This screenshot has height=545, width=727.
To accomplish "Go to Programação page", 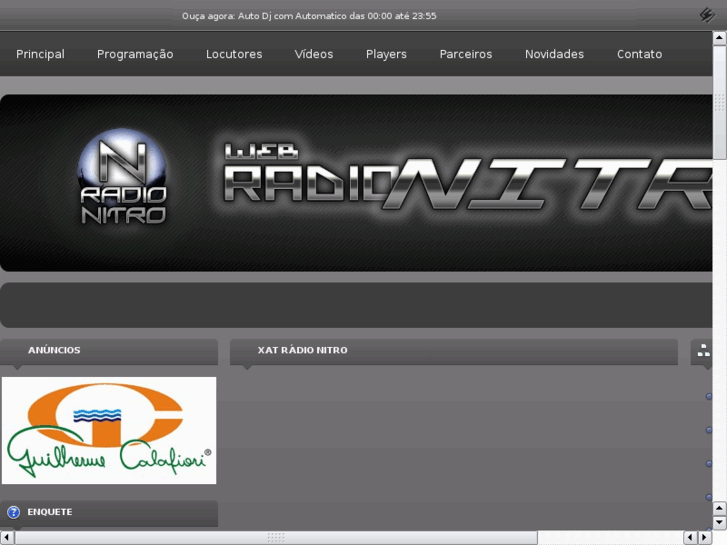I will (x=135, y=54).
